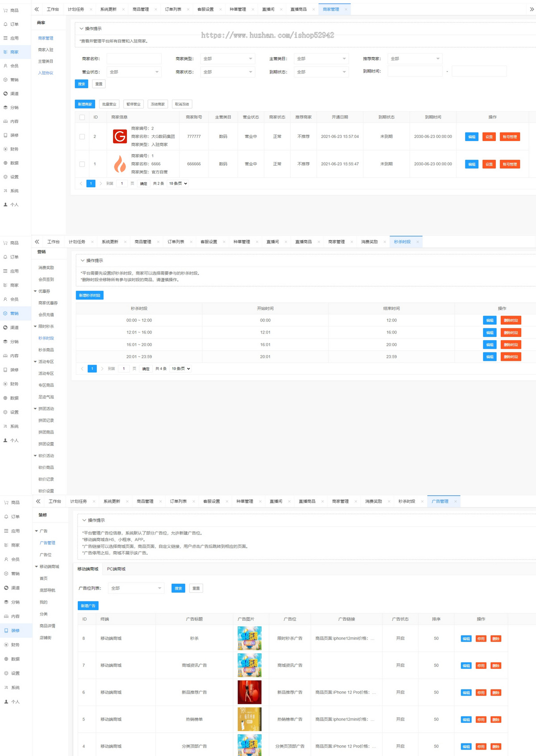536x756 pixels.
Task: Click the flame logo of merchant 6666
Action: click(120, 164)
